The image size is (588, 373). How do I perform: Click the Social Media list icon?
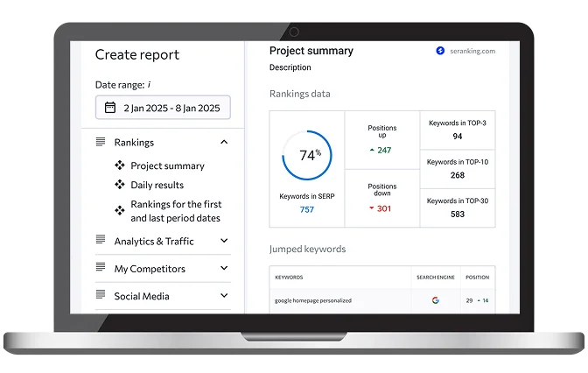(101, 294)
